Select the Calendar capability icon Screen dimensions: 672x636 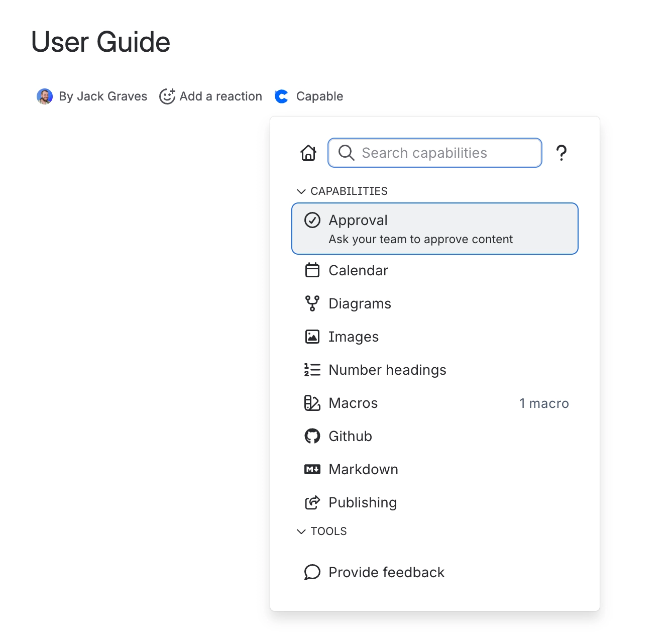[x=312, y=270]
